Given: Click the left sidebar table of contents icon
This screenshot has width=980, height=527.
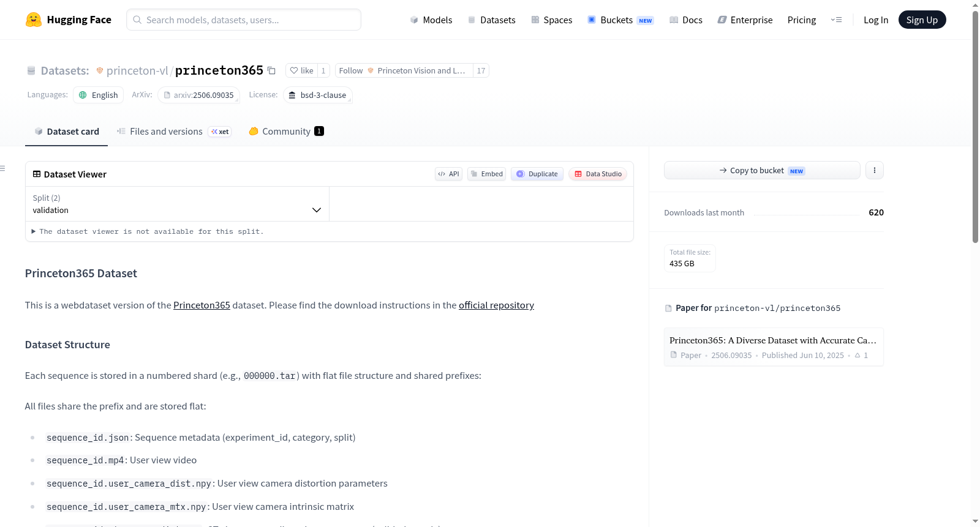Looking at the screenshot, I should click(3, 168).
